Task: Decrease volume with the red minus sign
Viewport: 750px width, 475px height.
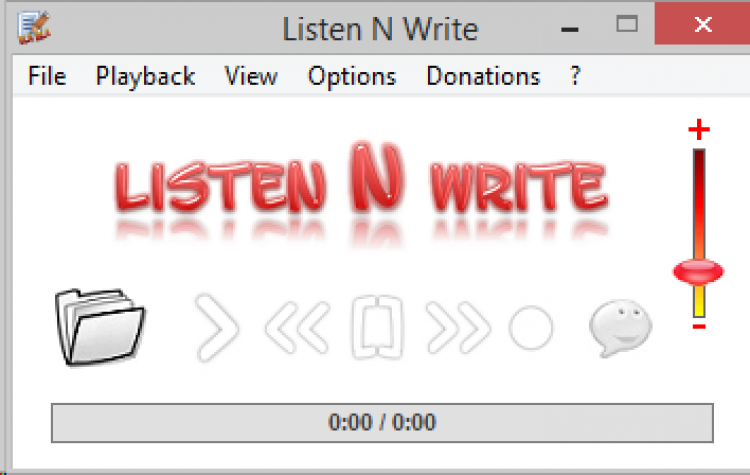Action: coord(699,327)
